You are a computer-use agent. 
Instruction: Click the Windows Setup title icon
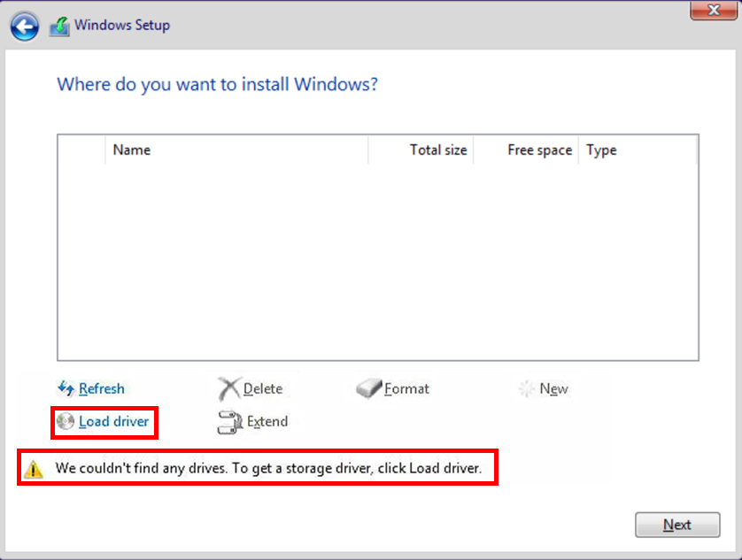[59, 26]
